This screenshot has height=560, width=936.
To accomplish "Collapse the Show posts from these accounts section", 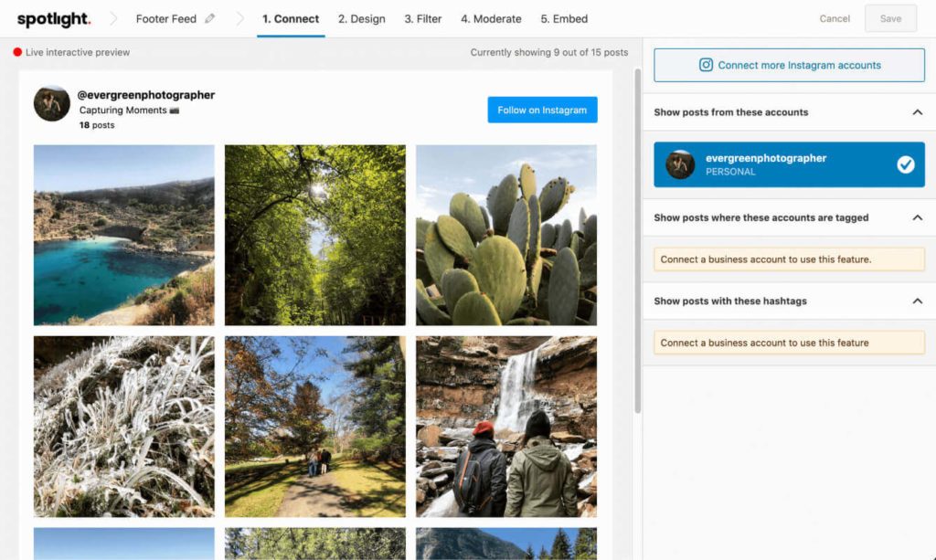I will [x=919, y=111].
